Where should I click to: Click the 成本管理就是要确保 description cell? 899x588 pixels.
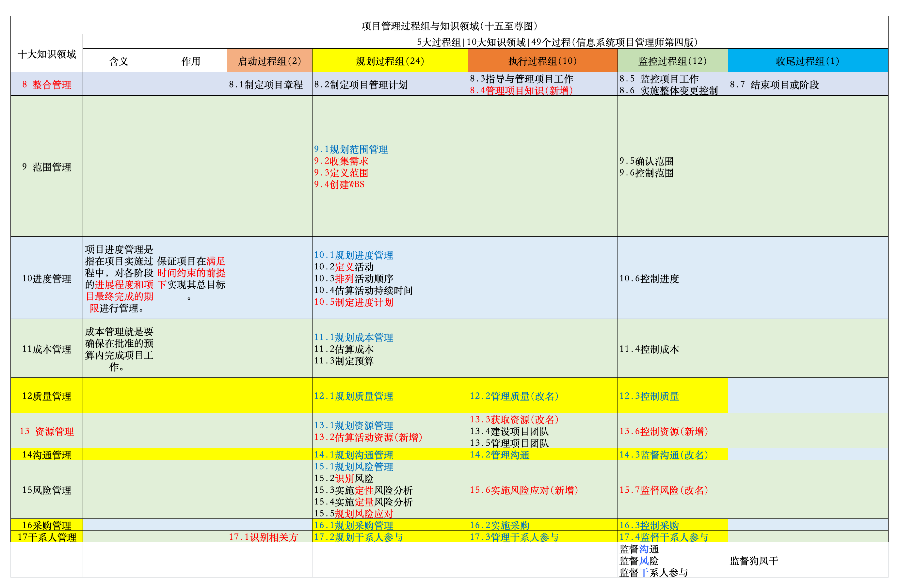coord(119,348)
